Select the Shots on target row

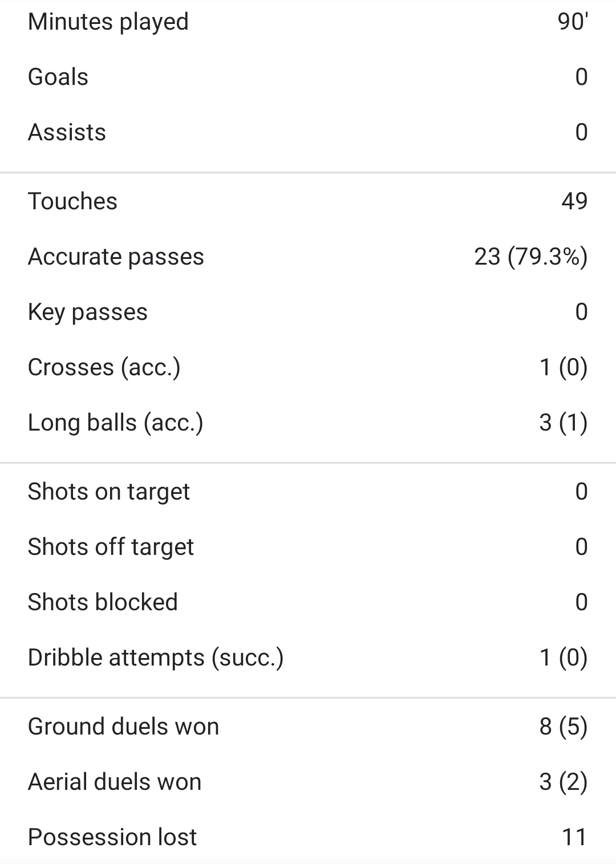[x=308, y=492]
